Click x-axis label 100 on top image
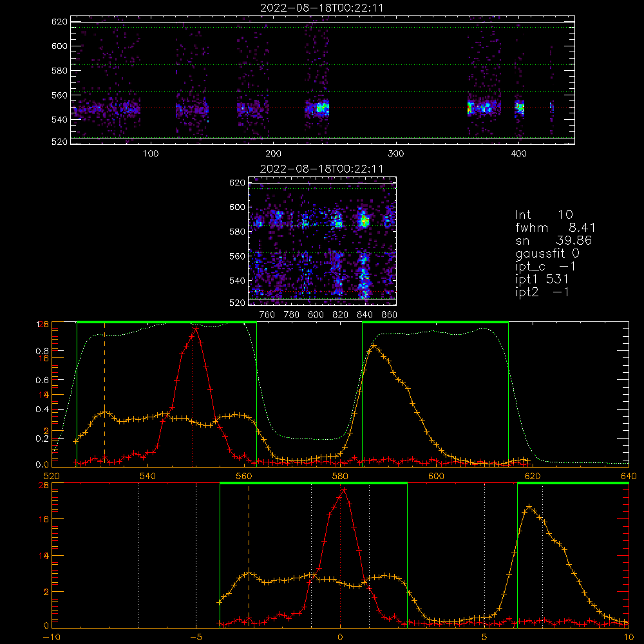 (151, 154)
